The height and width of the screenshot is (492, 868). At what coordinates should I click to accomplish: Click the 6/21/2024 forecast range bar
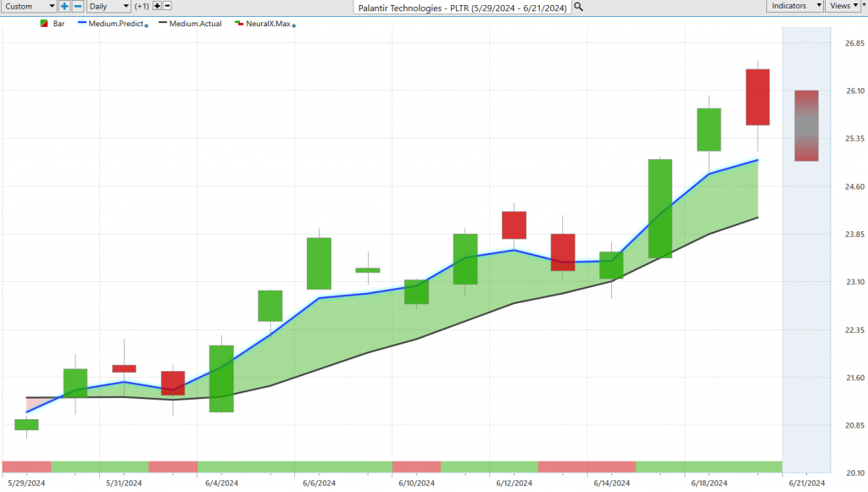click(x=807, y=126)
